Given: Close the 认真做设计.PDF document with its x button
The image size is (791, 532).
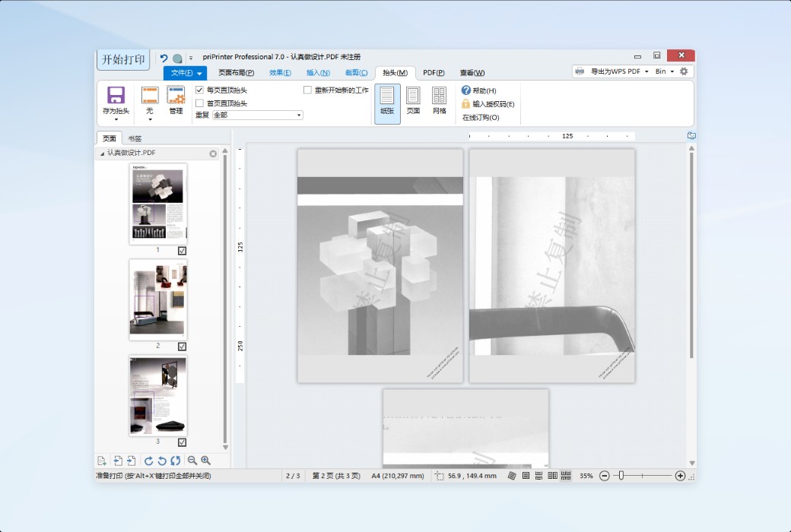Looking at the screenshot, I should click(x=213, y=154).
